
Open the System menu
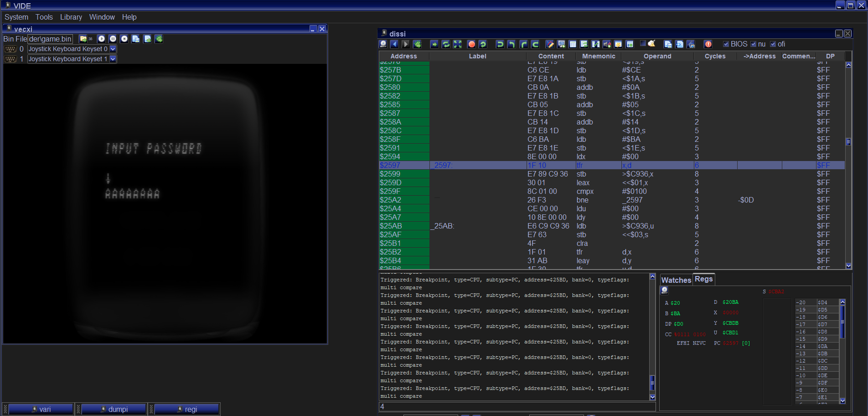pyautogui.click(x=16, y=17)
